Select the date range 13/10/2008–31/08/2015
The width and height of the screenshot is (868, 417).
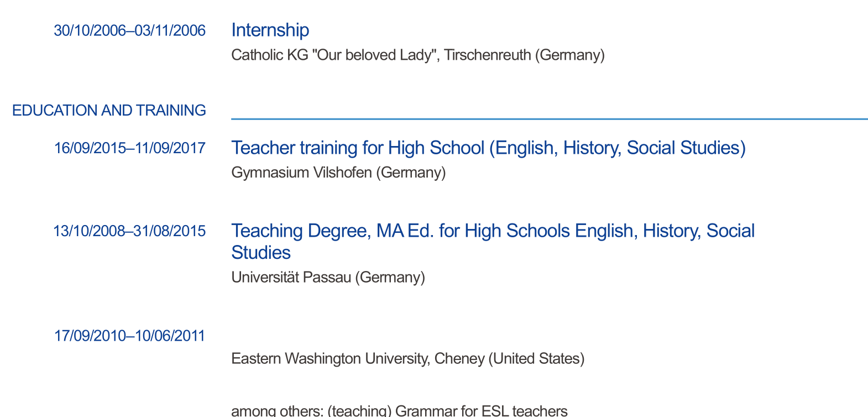129,231
